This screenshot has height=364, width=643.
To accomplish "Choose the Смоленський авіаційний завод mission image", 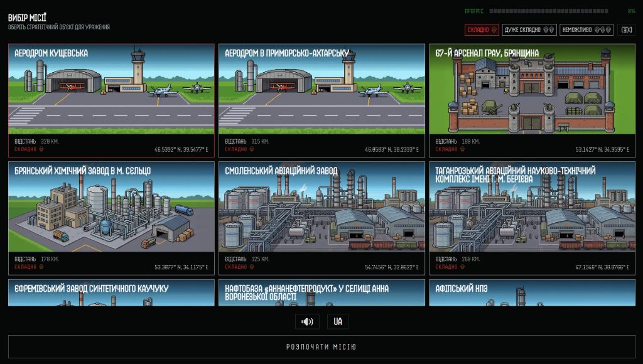I will click(x=321, y=206).
